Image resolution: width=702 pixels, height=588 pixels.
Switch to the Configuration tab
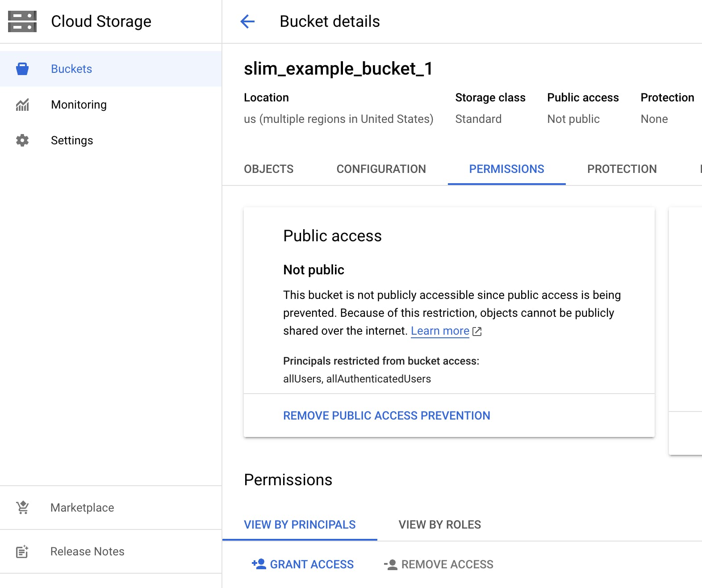pyautogui.click(x=381, y=169)
